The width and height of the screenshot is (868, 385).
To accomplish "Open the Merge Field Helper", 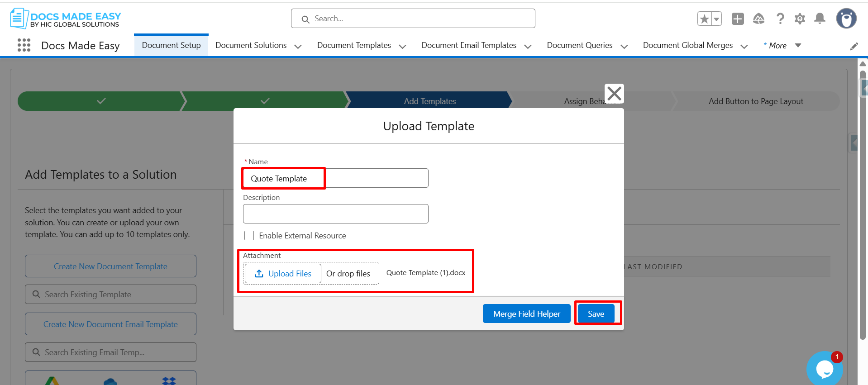I will click(x=527, y=314).
